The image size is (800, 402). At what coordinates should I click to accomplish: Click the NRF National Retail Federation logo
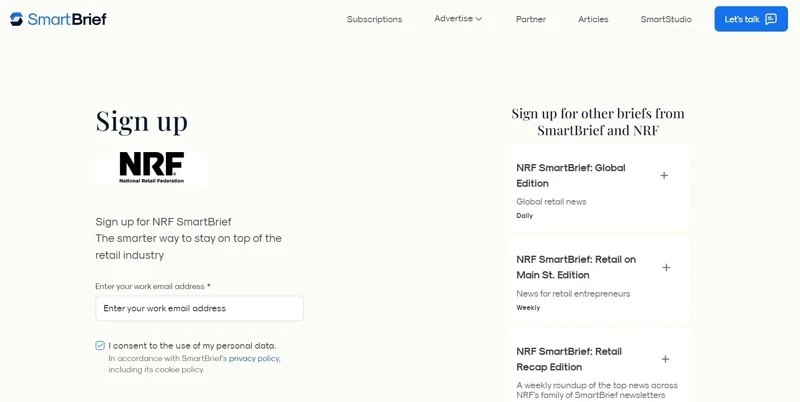tap(152, 167)
